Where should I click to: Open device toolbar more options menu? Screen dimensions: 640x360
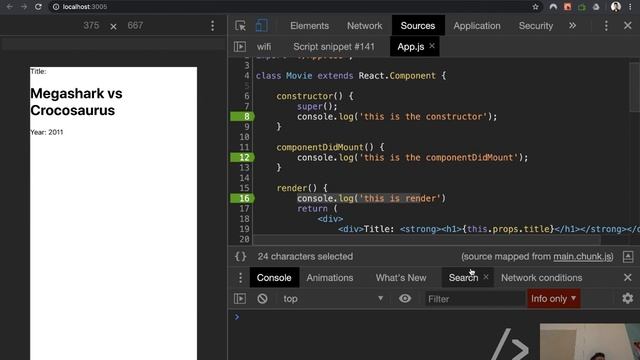click(x=212, y=26)
